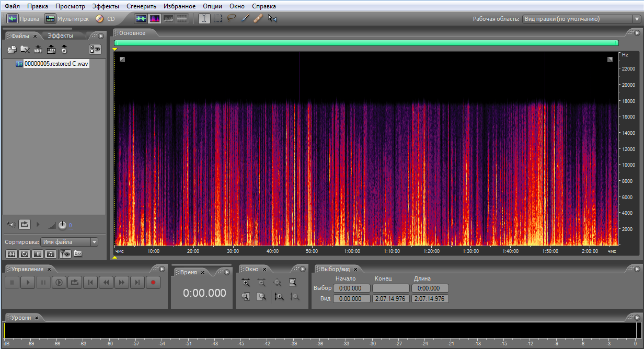Select the Lasso selection tool
The height and width of the screenshot is (349, 644).
(231, 19)
